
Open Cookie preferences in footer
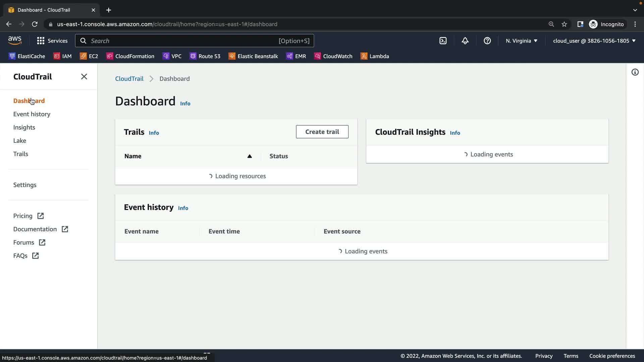[x=612, y=356]
